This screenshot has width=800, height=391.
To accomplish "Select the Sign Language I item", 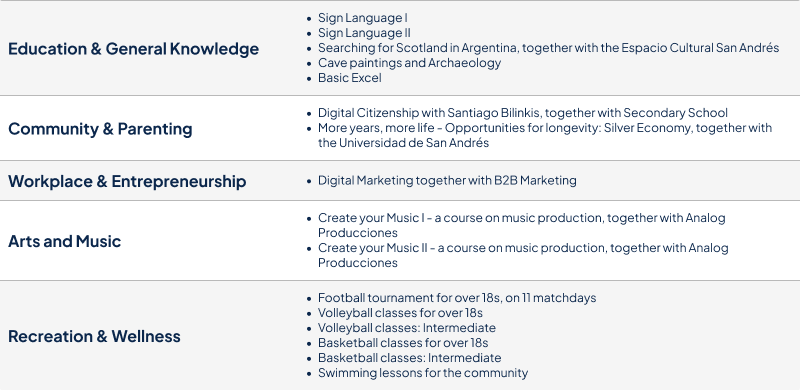I will [363, 18].
